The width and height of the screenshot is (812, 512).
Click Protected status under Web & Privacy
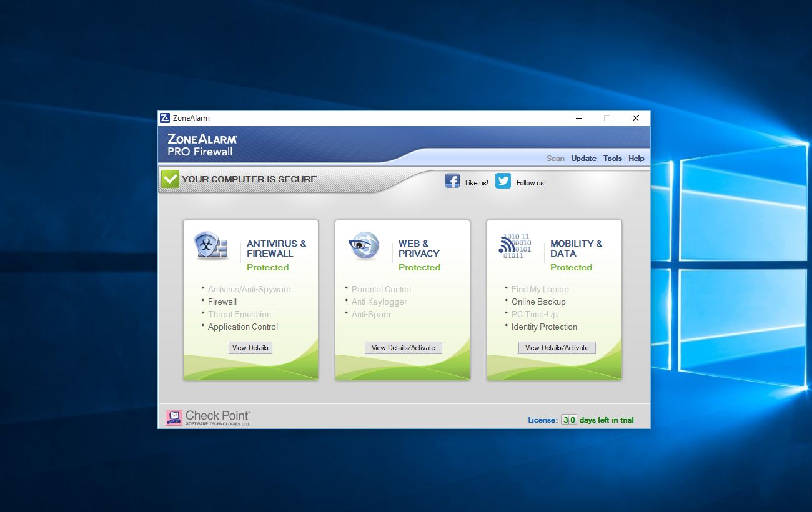[420, 267]
